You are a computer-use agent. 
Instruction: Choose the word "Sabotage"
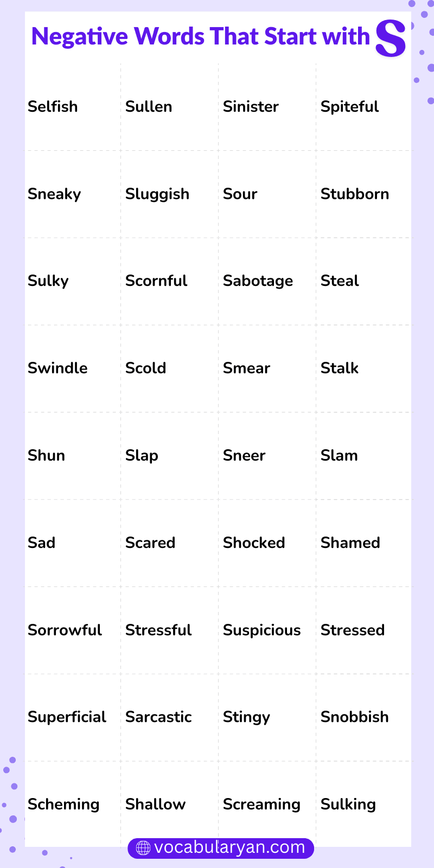(258, 281)
